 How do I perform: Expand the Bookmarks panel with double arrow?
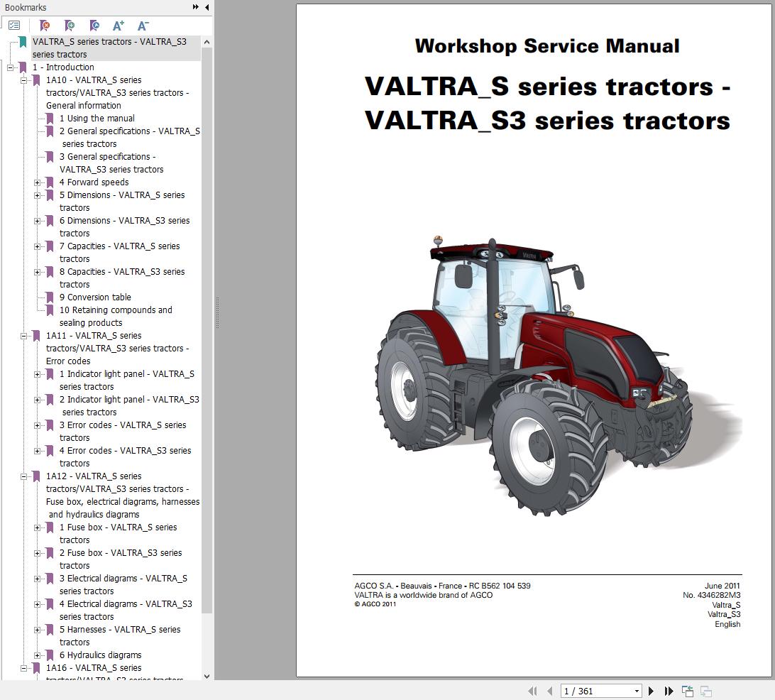(196, 7)
